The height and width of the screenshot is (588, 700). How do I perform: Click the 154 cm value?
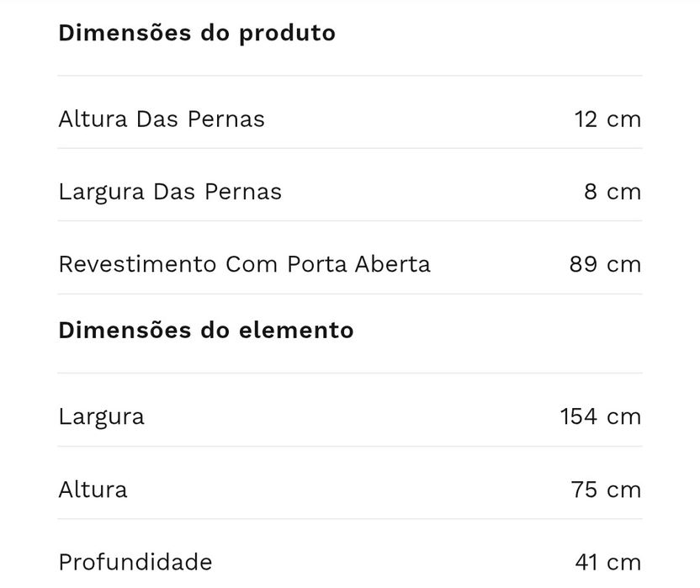point(601,416)
